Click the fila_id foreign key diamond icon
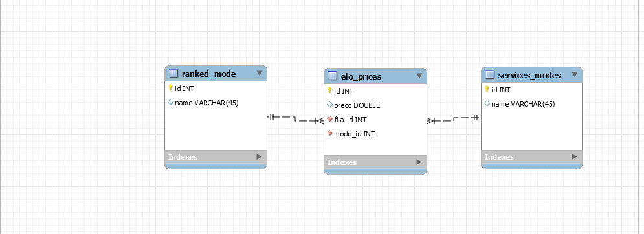 (x=329, y=119)
